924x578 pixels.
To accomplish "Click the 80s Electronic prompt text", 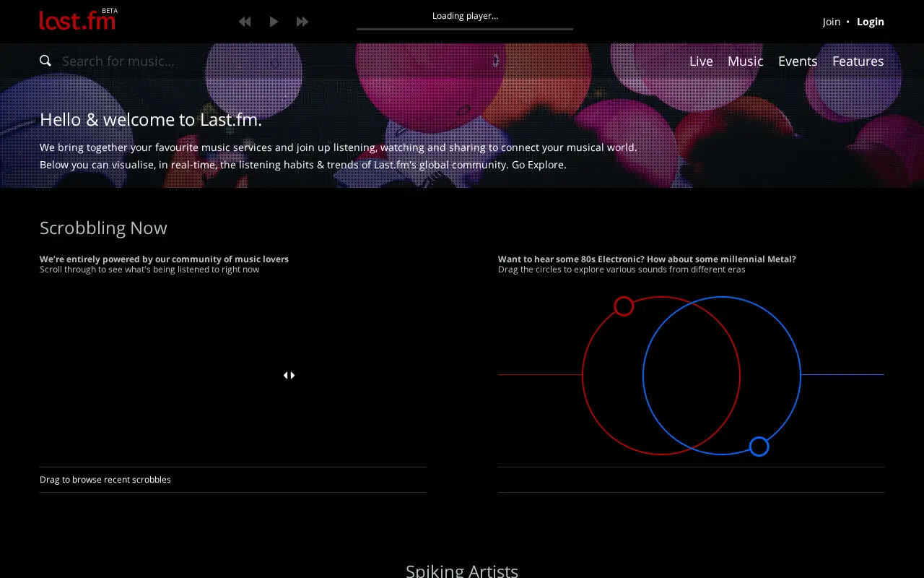I will point(647,259).
